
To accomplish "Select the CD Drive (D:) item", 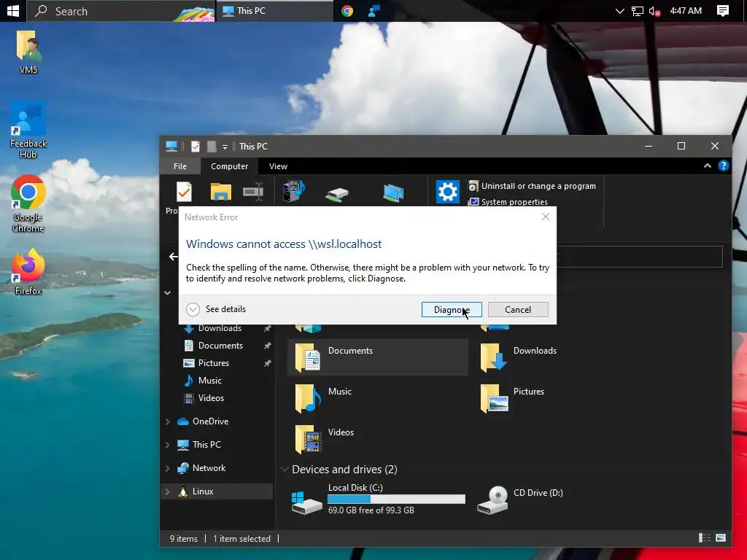I will tap(521, 499).
